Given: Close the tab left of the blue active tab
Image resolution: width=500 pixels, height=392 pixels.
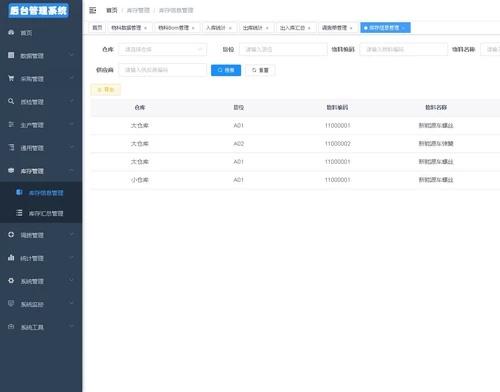Looking at the screenshot, I should click(351, 28).
